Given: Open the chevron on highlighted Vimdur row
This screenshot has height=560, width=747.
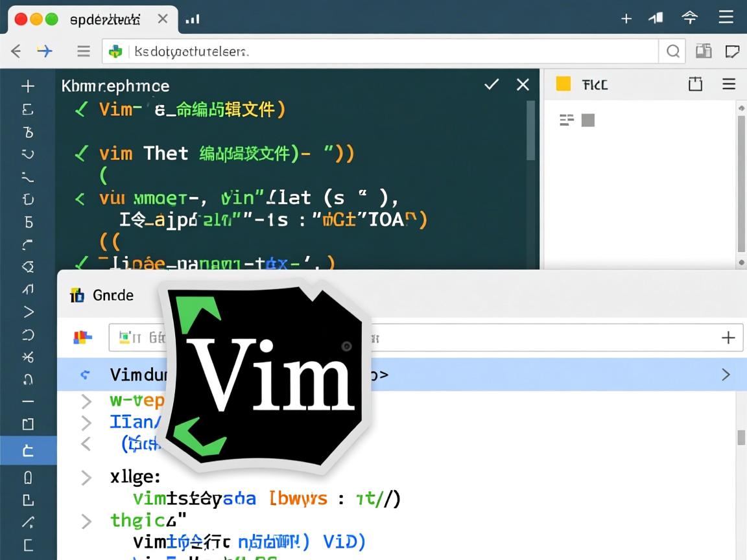Looking at the screenshot, I should pyautogui.click(x=726, y=375).
